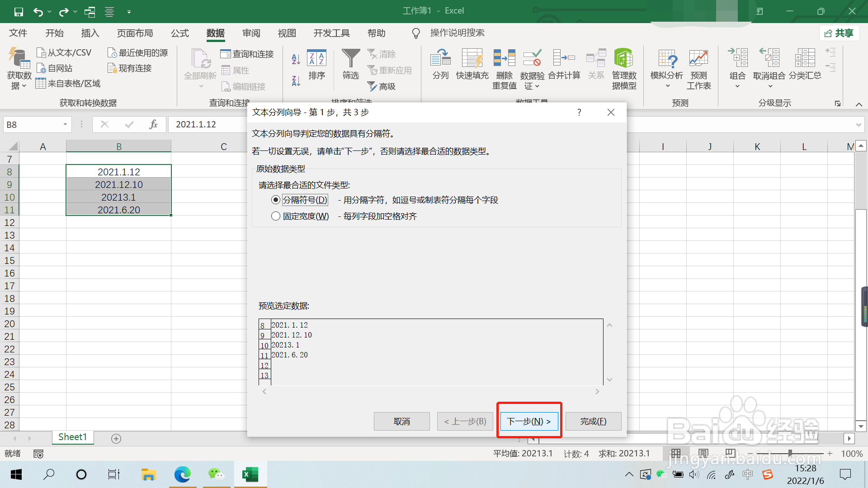Open the Review (审阅) ribbon tab
The image size is (868, 488).
click(251, 33)
